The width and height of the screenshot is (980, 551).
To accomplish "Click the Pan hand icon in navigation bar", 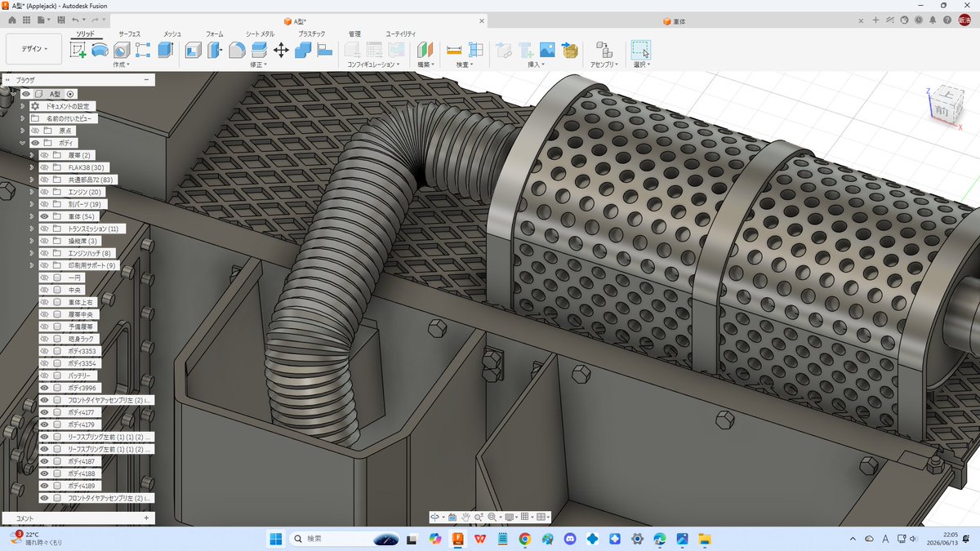I will tap(465, 517).
